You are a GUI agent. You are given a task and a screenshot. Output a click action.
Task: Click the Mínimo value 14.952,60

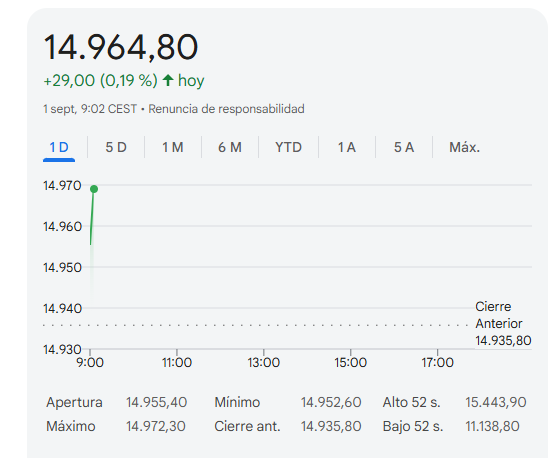(331, 402)
